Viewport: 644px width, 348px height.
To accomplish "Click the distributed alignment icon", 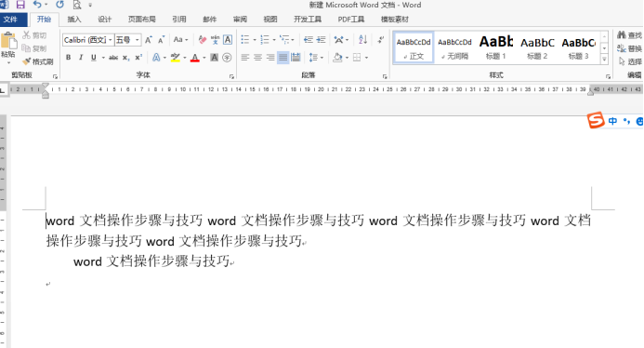I will click(296, 58).
